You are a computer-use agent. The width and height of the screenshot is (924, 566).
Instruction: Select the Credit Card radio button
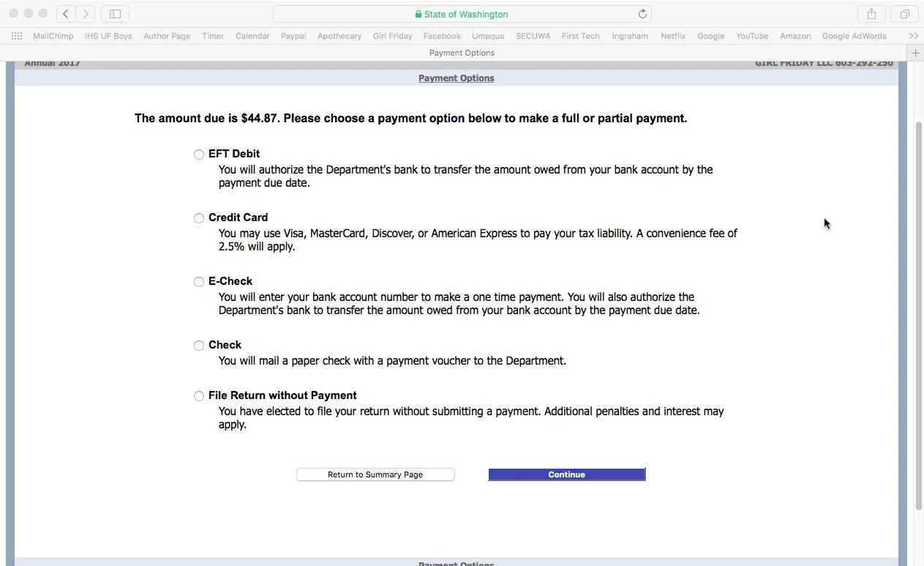(199, 218)
